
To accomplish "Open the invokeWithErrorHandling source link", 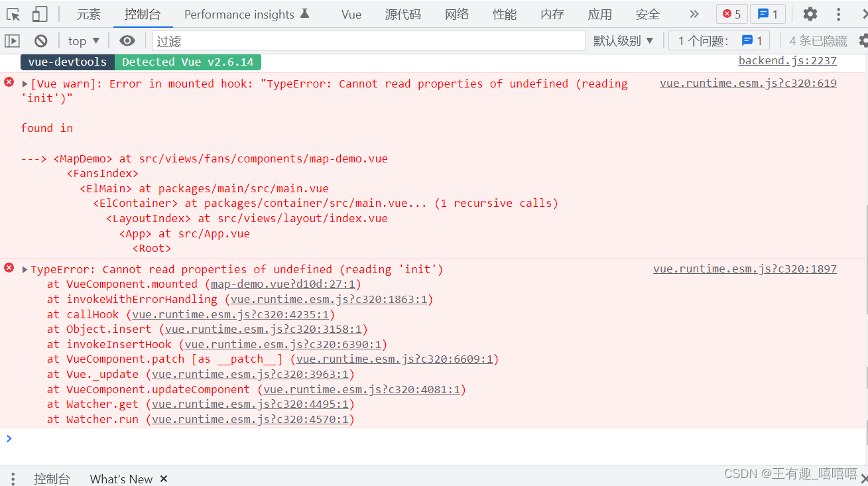I will click(329, 300).
